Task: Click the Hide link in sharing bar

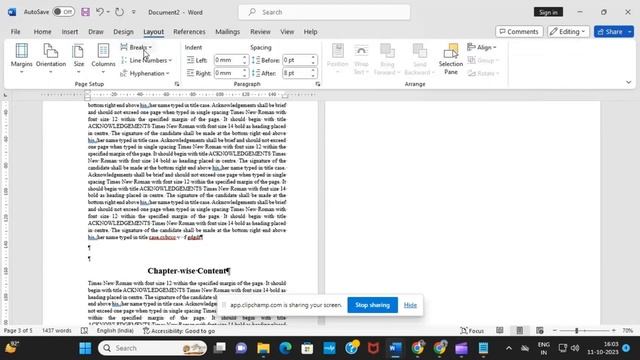Action: click(x=410, y=305)
